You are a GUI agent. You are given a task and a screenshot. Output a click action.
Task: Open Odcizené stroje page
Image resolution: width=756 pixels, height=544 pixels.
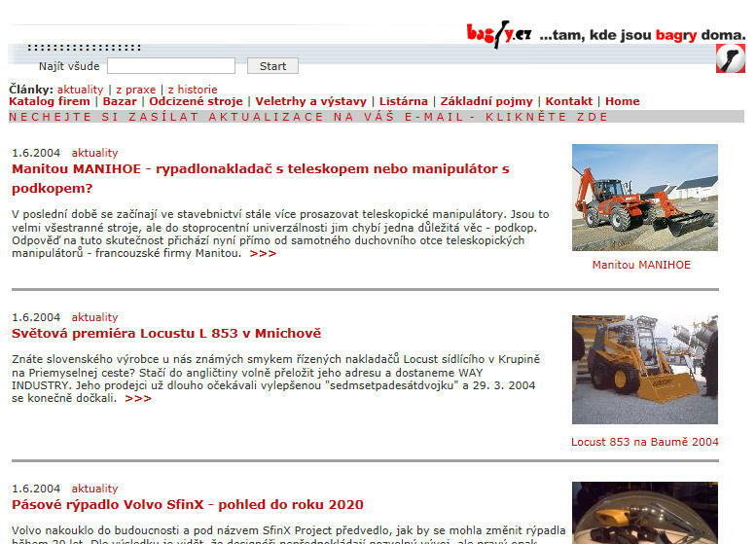[196, 101]
